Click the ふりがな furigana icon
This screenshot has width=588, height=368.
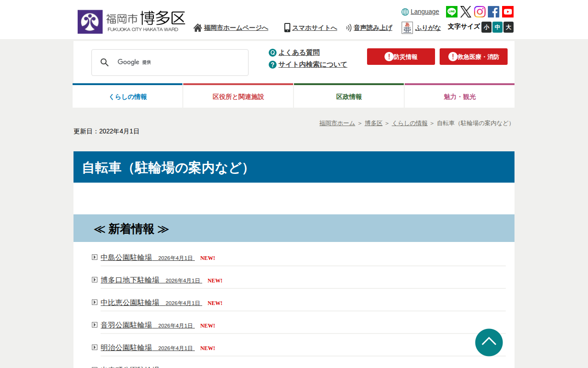coord(407,28)
